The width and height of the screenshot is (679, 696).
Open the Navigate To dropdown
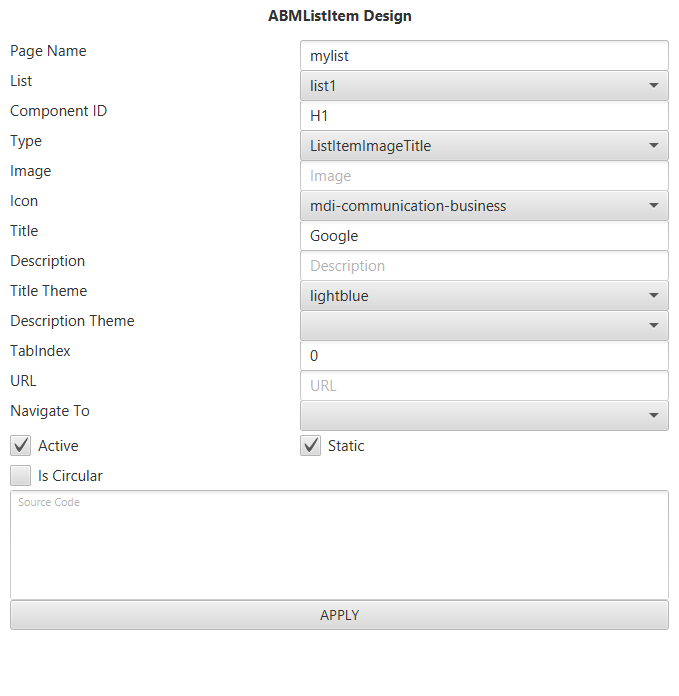[x=484, y=416]
